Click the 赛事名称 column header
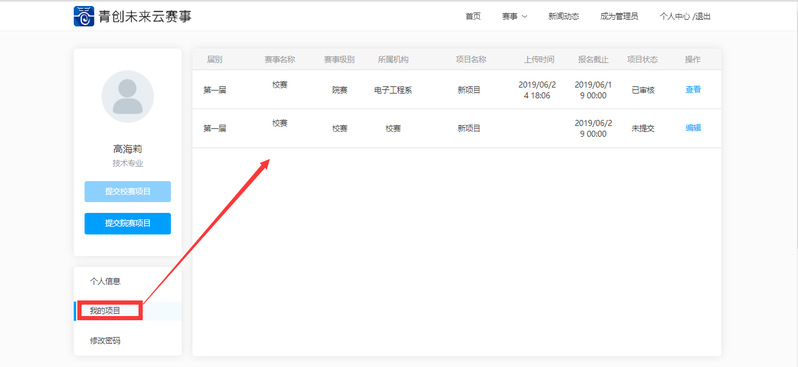Image resolution: width=798 pixels, height=367 pixels. (x=279, y=60)
